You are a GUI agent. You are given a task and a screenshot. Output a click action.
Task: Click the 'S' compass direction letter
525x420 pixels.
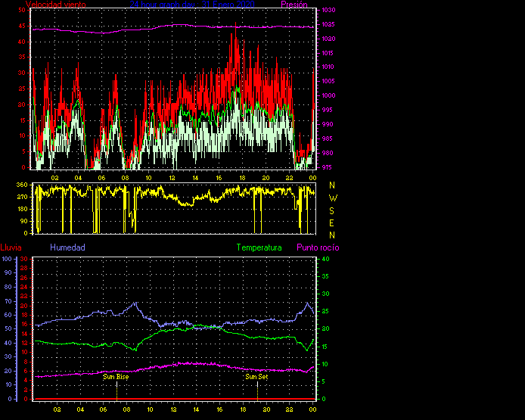pyautogui.click(x=332, y=211)
